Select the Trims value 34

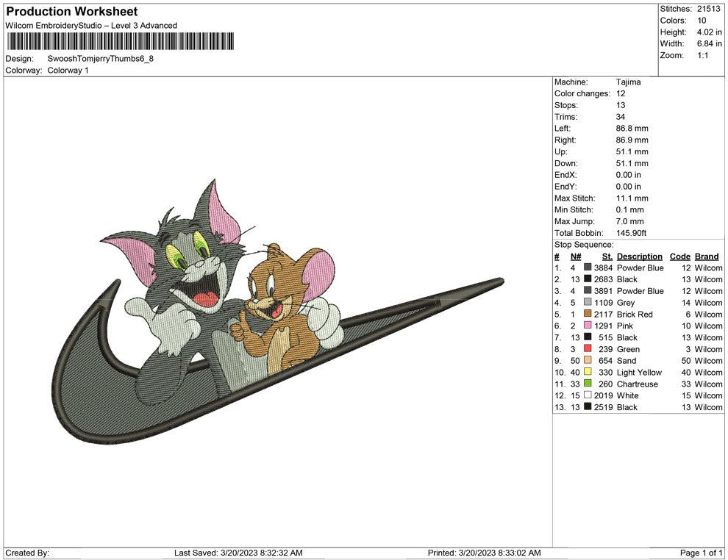(x=621, y=117)
